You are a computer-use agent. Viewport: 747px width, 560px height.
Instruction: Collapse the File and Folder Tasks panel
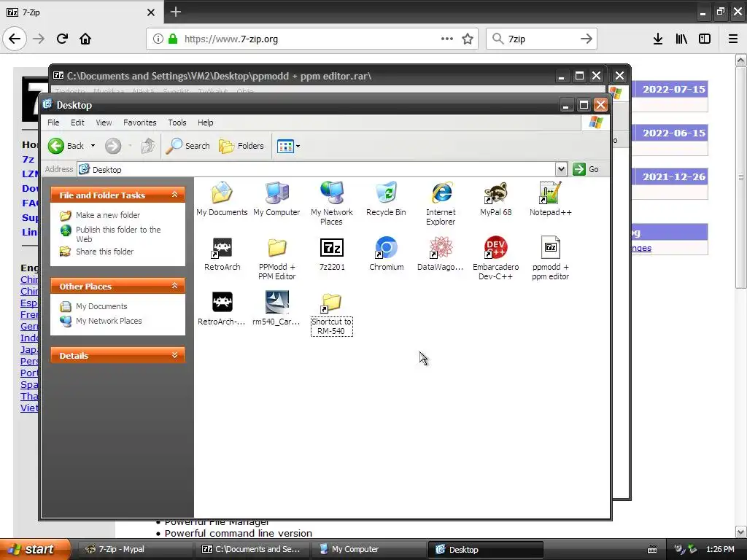(175, 195)
